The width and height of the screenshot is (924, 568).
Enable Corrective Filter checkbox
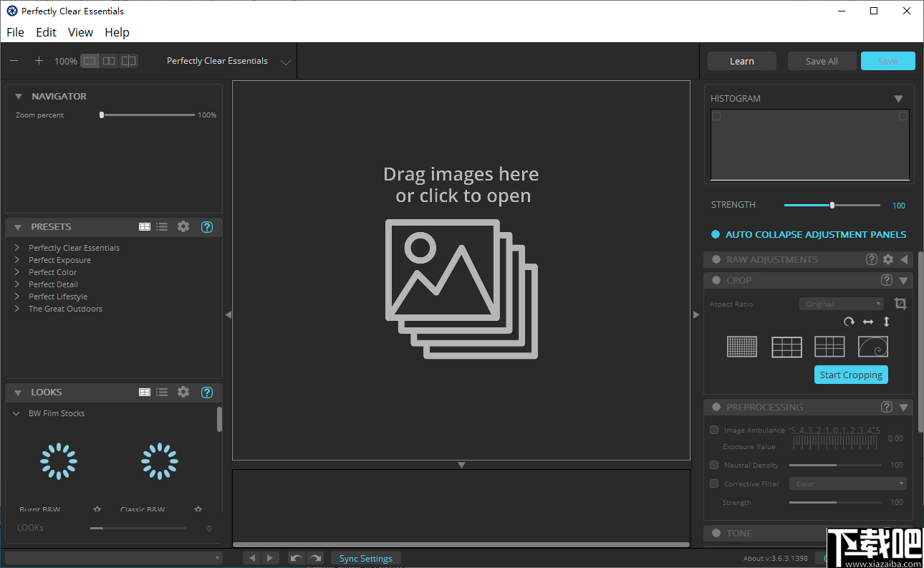coord(714,483)
